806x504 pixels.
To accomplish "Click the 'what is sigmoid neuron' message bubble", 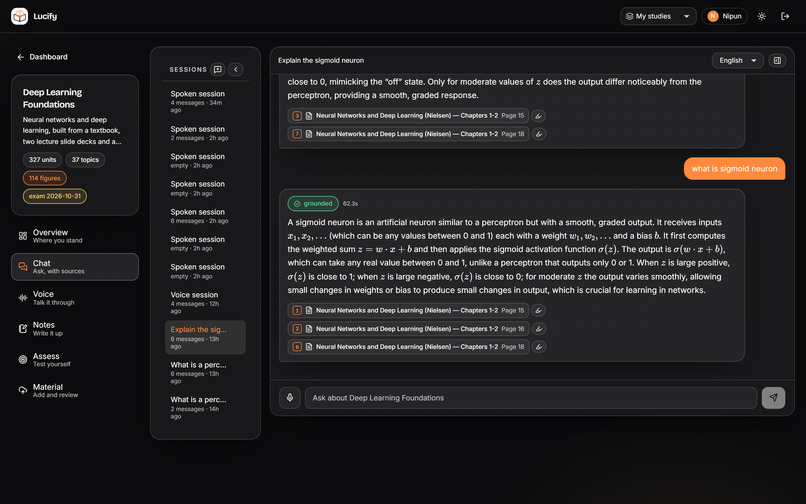I will coord(734,169).
